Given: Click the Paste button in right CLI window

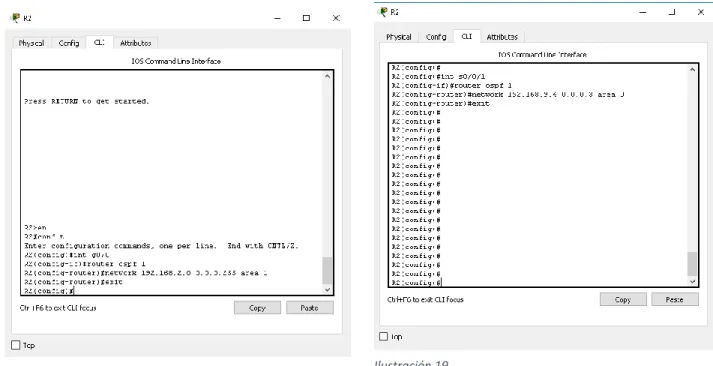Looking at the screenshot, I should [x=675, y=299].
